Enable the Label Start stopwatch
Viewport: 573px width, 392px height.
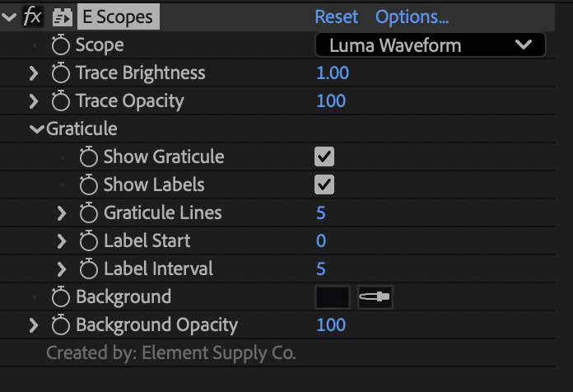click(88, 241)
